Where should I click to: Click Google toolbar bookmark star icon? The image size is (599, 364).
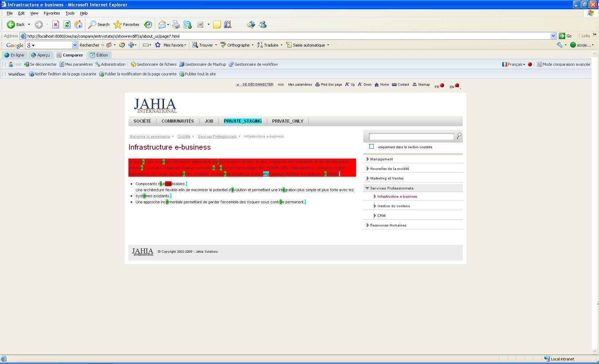tap(158, 45)
